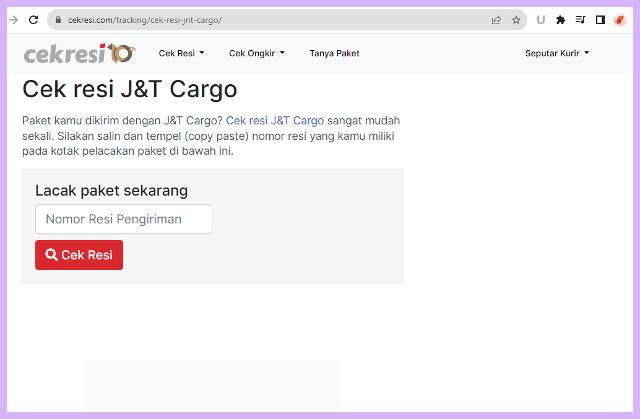Open the browser profile avatar

(x=620, y=20)
